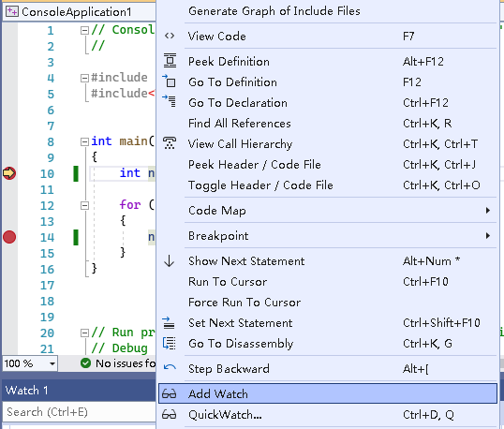Click the View Code angle-brackets icon

point(170,36)
